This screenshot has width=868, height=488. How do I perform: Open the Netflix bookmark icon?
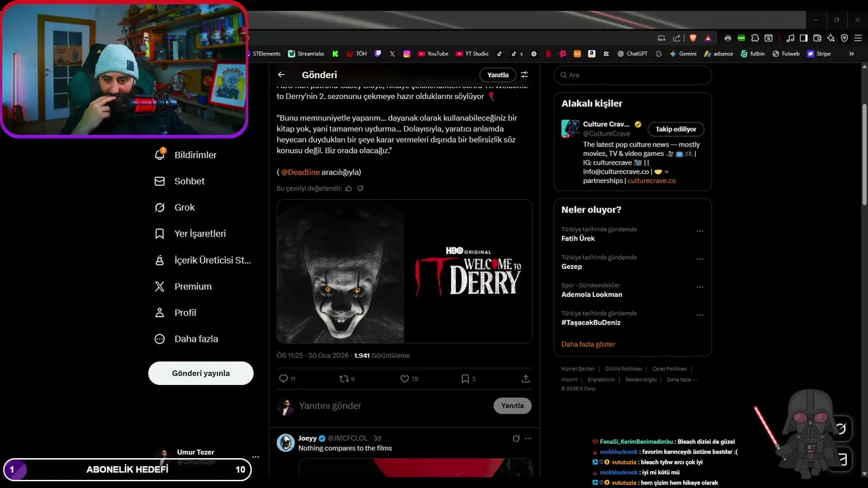pyautogui.click(x=549, y=54)
